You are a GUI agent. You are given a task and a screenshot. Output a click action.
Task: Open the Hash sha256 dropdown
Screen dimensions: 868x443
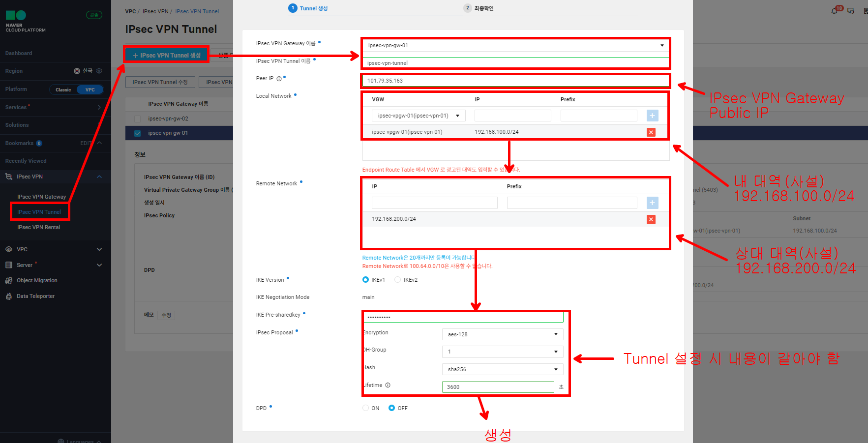tap(503, 369)
